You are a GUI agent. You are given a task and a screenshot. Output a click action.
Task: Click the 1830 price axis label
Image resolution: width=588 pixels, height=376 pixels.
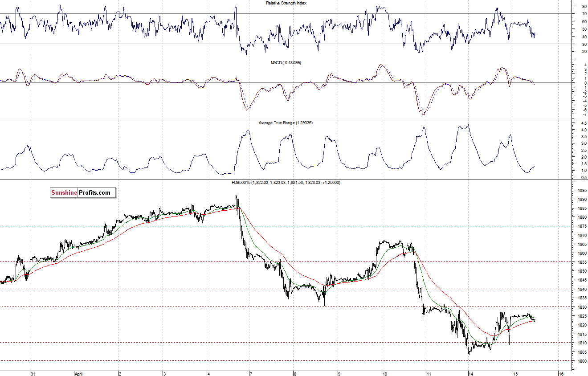(x=582, y=307)
